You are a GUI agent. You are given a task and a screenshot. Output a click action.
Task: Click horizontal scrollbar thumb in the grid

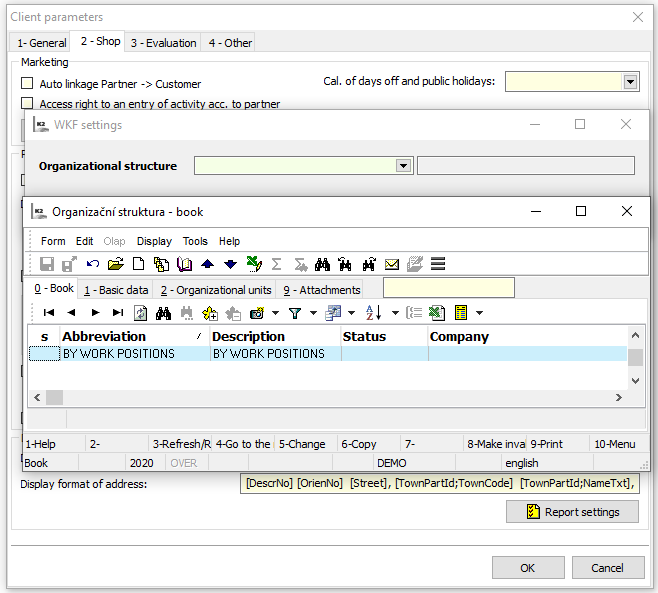click(54, 397)
